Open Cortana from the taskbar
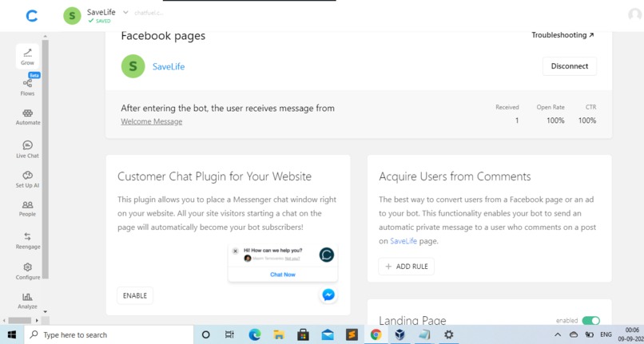Viewport: 644px width, 344px height. point(206,334)
